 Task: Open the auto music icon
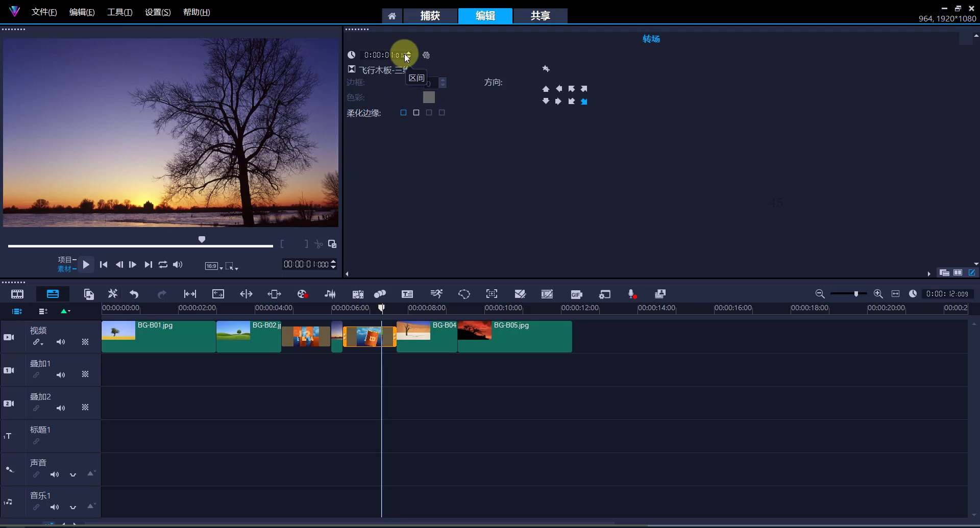click(x=358, y=294)
